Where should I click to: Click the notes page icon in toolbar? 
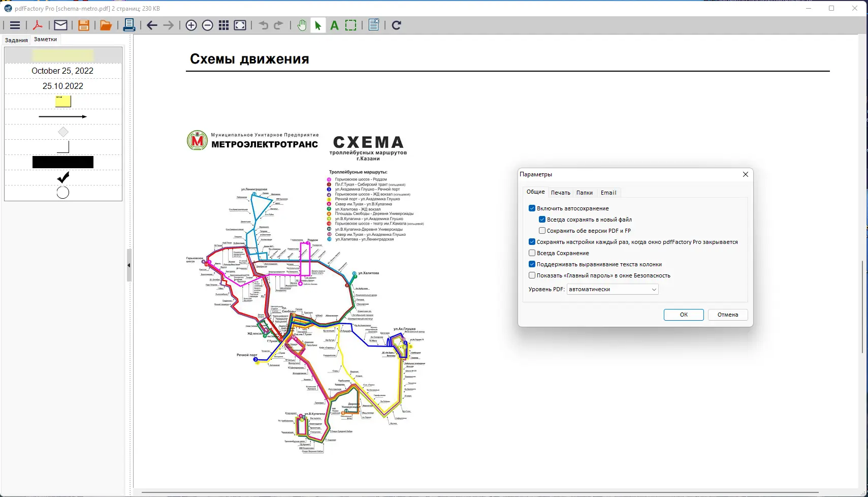click(x=374, y=25)
